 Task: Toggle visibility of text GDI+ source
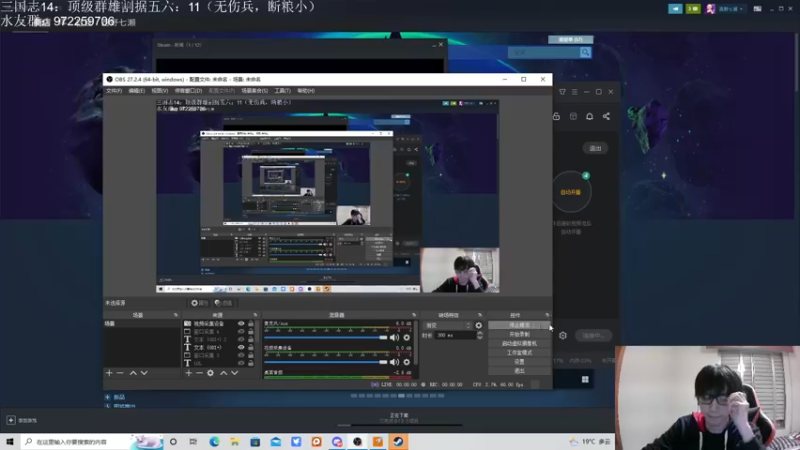point(241,347)
